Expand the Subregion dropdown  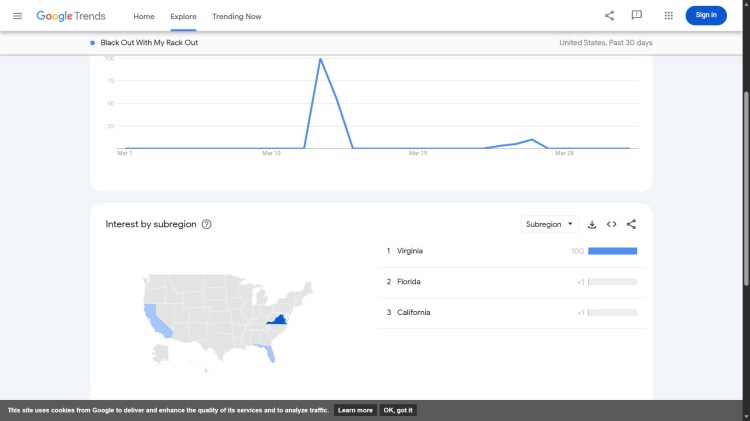[550, 224]
